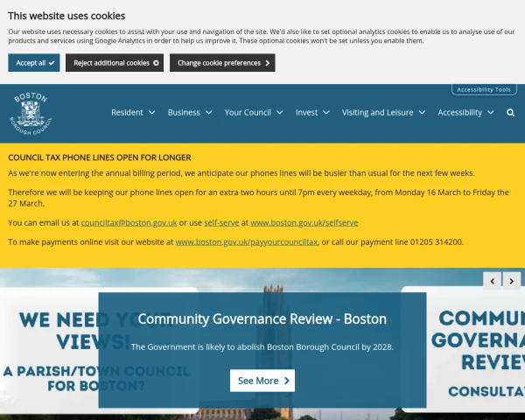Go to previous carousel slide arrow
The image size is (525, 420).
pos(493,281)
